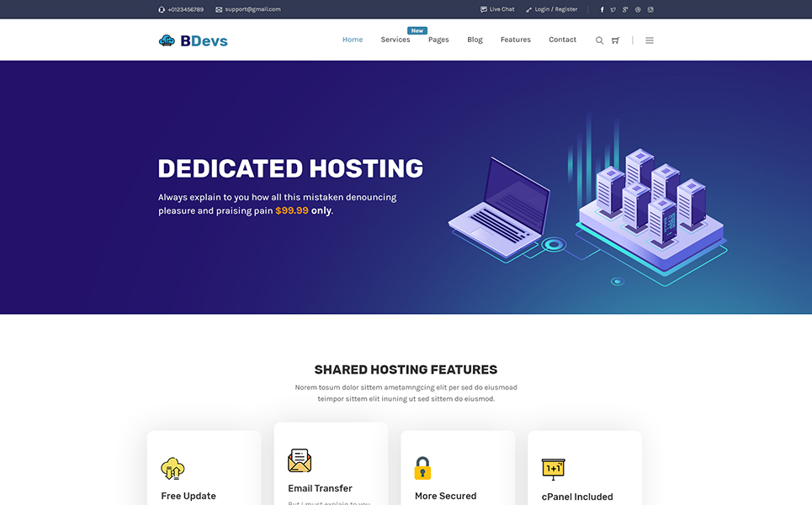Click the BDevs cloud logo
This screenshot has width=812, height=505.
tap(167, 40)
